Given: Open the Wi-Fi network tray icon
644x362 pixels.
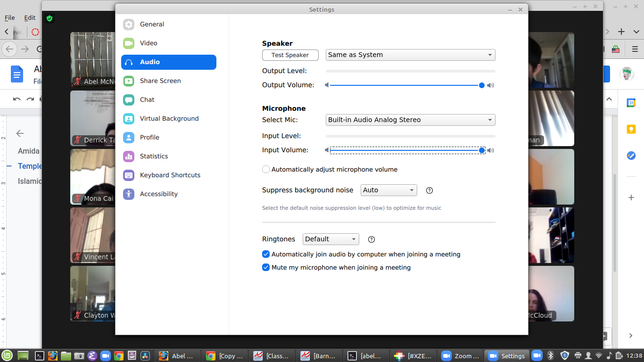Looking at the screenshot, I should pos(599,355).
